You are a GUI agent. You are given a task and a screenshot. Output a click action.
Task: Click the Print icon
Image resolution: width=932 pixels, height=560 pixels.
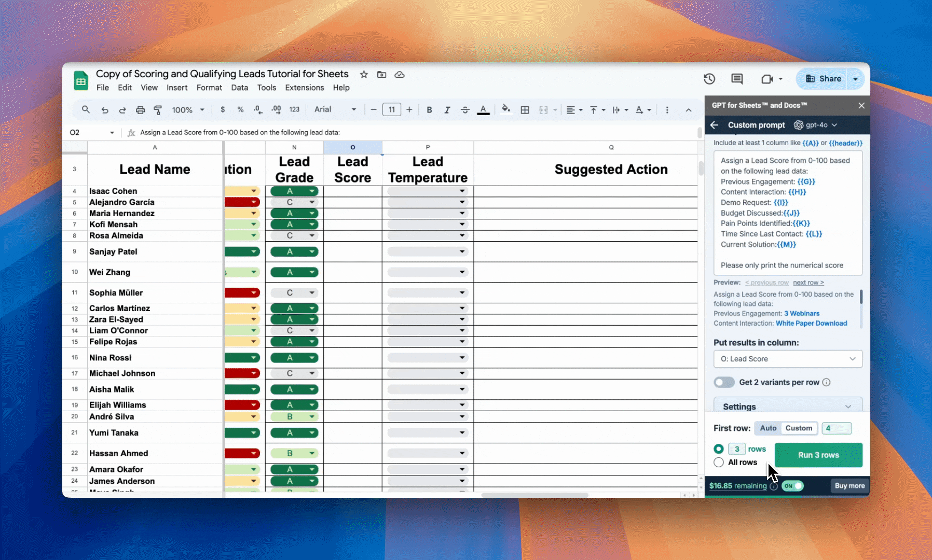coord(140,110)
